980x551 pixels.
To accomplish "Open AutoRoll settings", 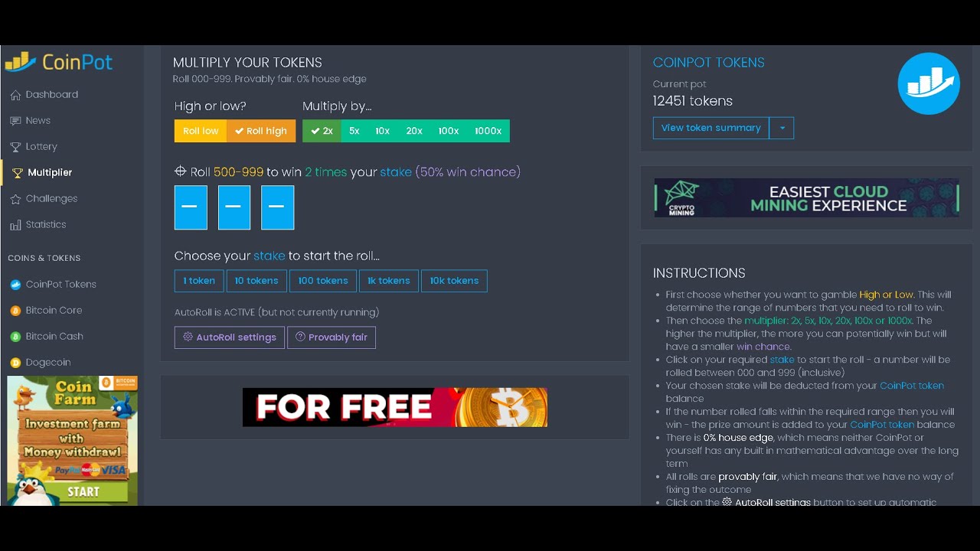I will pos(230,337).
